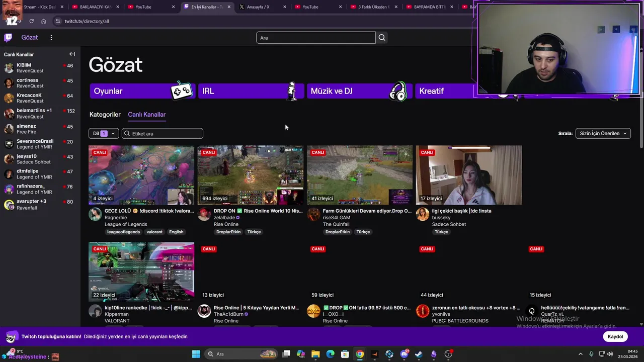Open busseky stream thumbnail
Image resolution: width=644 pixels, height=362 pixels.
pos(469,175)
